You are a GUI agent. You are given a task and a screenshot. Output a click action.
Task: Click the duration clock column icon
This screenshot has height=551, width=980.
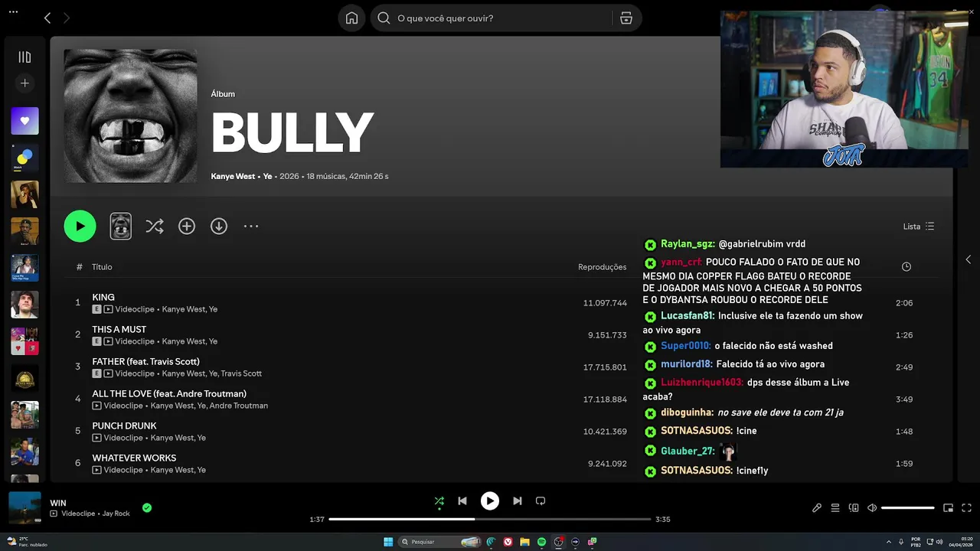pyautogui.click(x=906, y=267)
